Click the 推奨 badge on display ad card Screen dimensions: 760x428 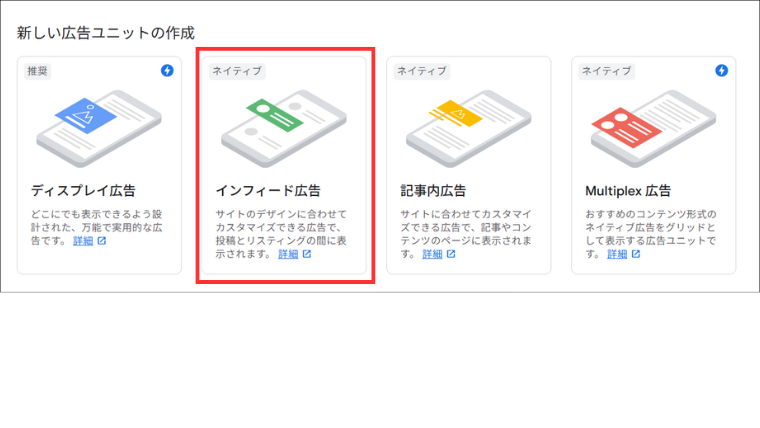coord(37,71)
